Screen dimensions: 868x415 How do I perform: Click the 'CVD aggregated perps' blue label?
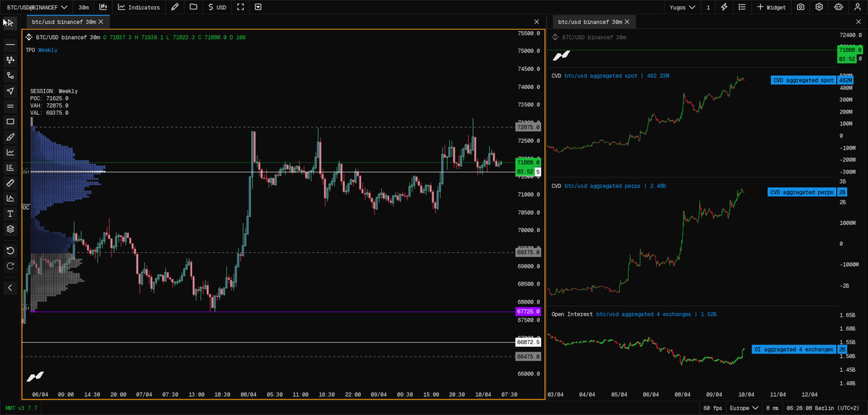click(801, 192)
